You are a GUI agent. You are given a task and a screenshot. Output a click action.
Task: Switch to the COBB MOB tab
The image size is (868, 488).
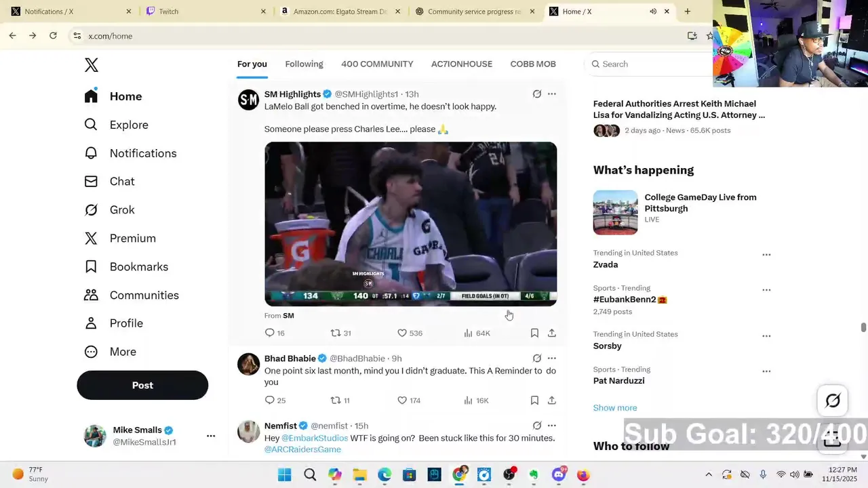coord(533,64)
